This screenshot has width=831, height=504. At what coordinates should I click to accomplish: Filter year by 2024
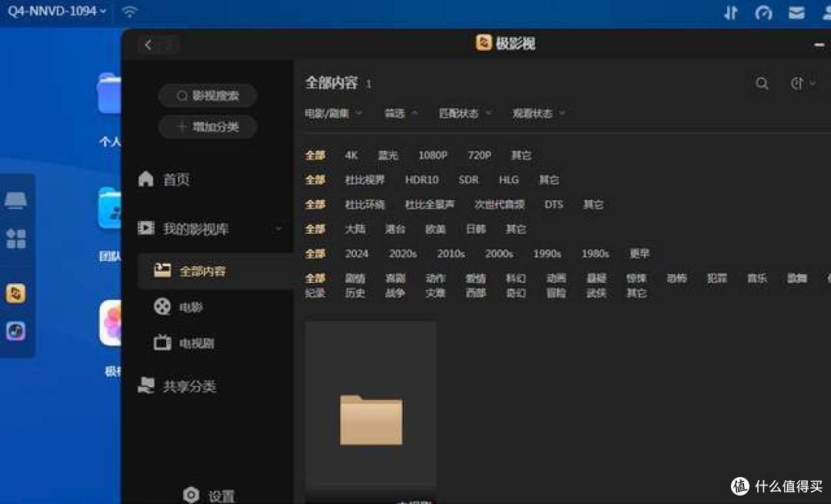357,253
